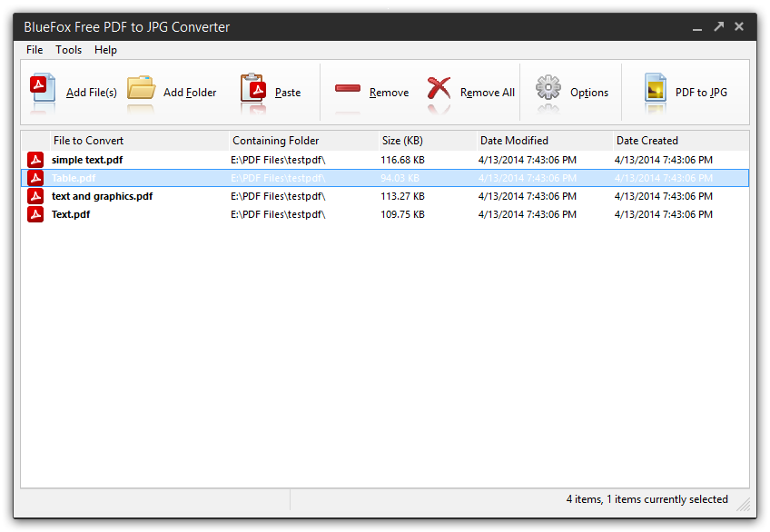Viewport: 770px width, 532px height.
Task: Click the 116.68 KB size cell
Action: pos(402,160)
